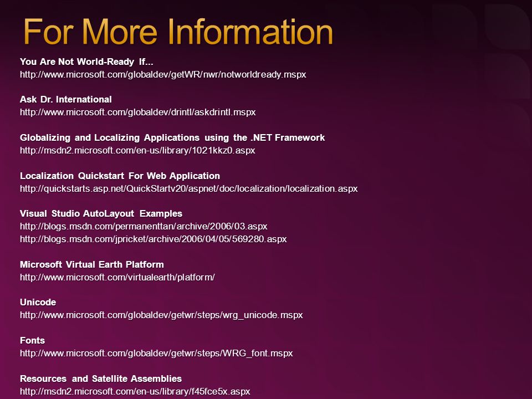532x399 pixels.
Task: Open the wrg_unicode.mspx URL
Action: pos(161,315)
